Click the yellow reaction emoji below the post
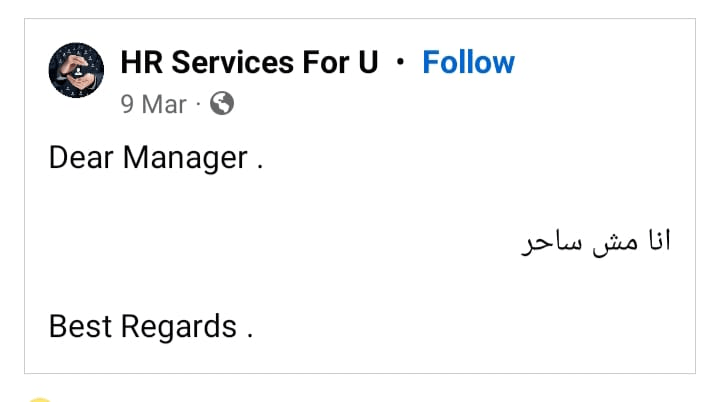Screen dimensions: 720x402 pos(40,399)
